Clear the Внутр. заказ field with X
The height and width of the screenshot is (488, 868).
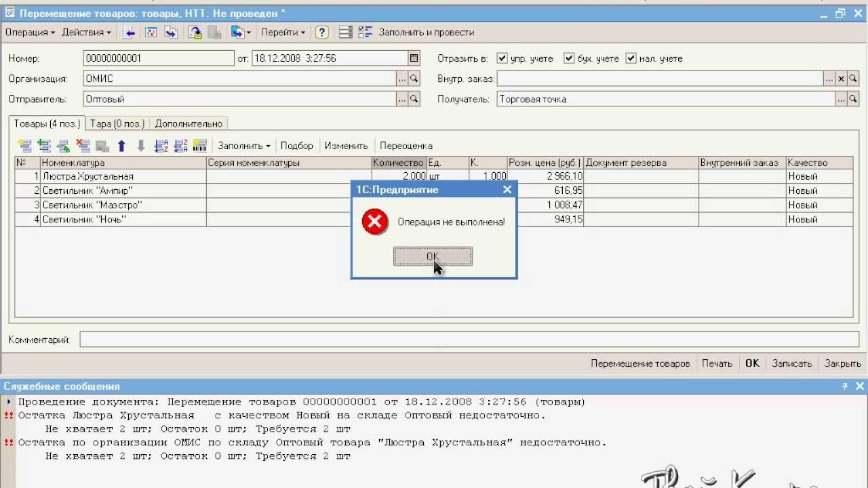coord(842,79)
